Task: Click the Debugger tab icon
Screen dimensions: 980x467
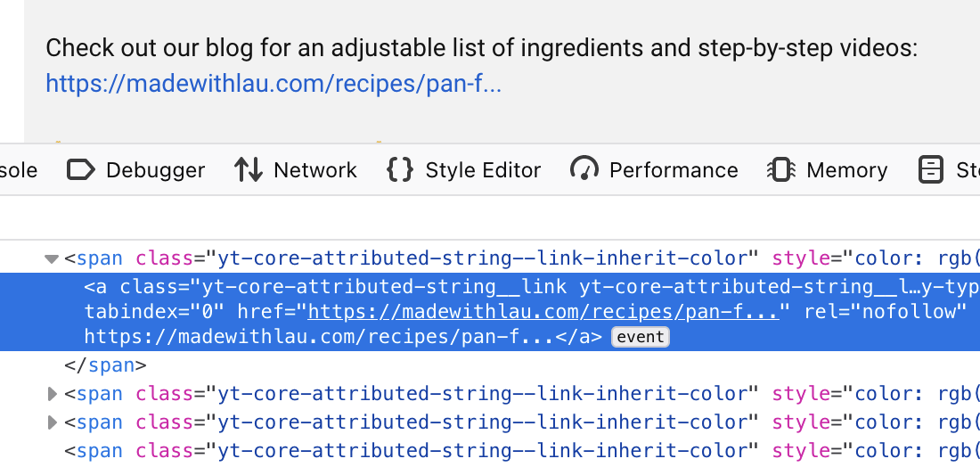Action: click(81, 169)
